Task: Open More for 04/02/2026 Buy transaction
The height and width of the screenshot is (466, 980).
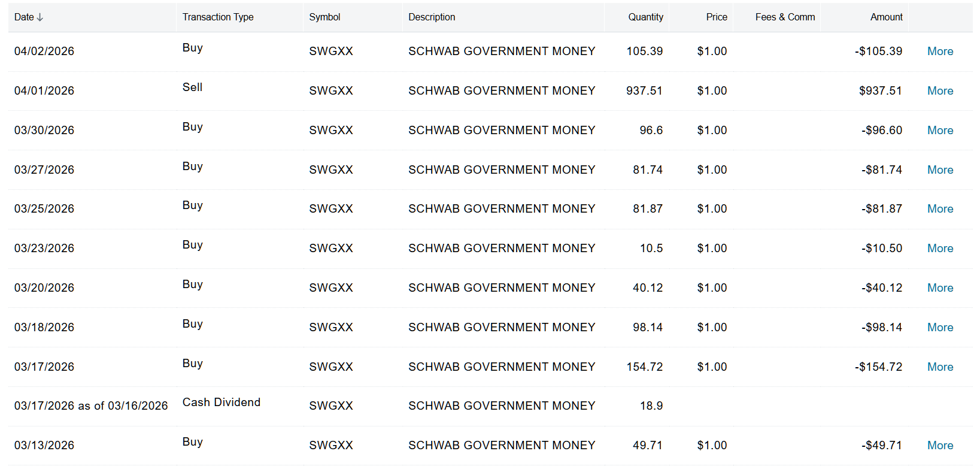Action: tap(940, 52)
